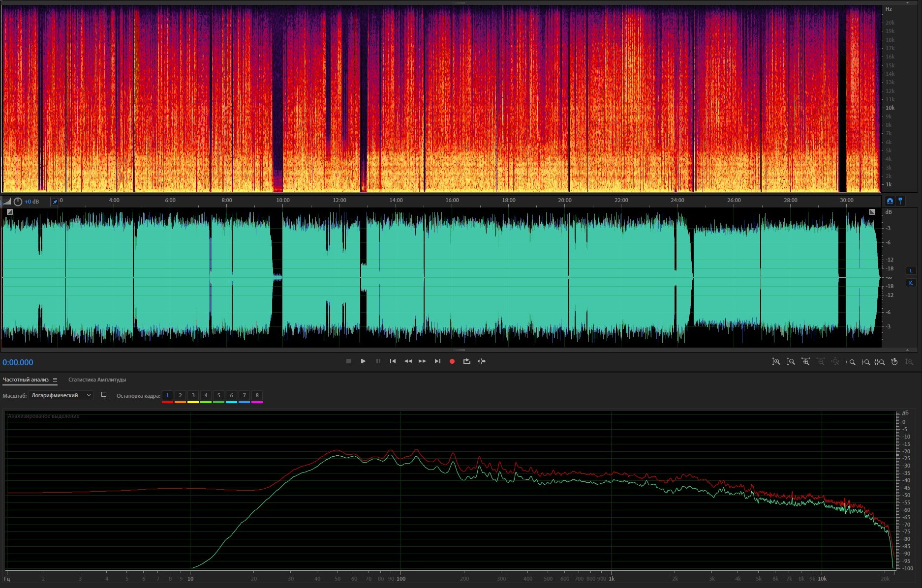Move playhead to next marker
The width and height of the screenshot is (922, 588).
[x=437, y=361]
